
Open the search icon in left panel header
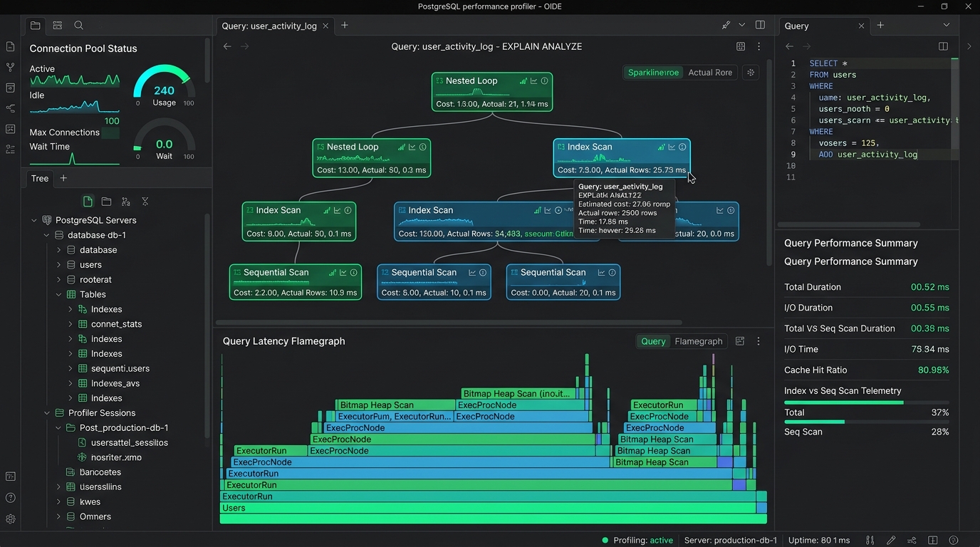click(x=79, y=26)
